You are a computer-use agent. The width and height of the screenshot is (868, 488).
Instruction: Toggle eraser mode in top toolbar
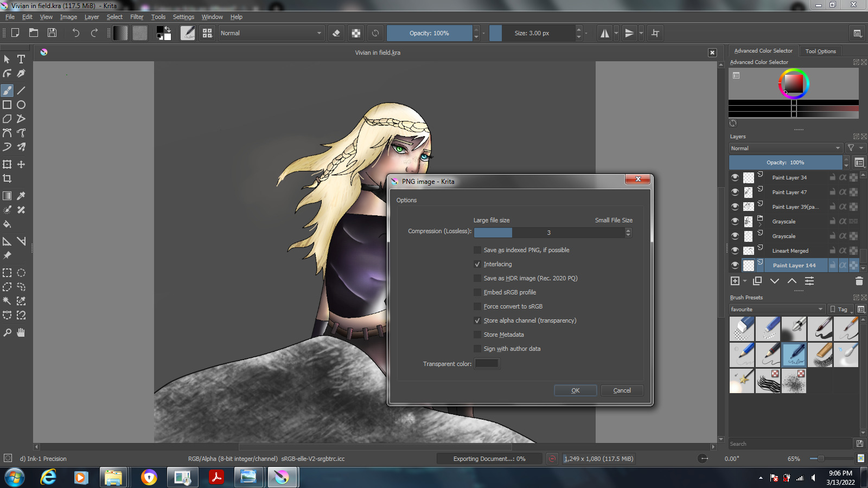(336, 33)
